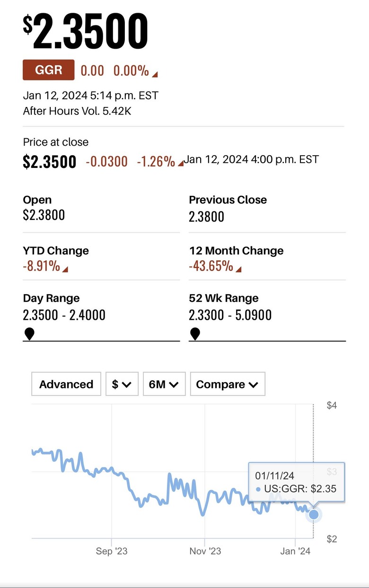Click the triangle icon beside -1.26%
The width and height of the screenshot is (369, 588).
(180, 164)
